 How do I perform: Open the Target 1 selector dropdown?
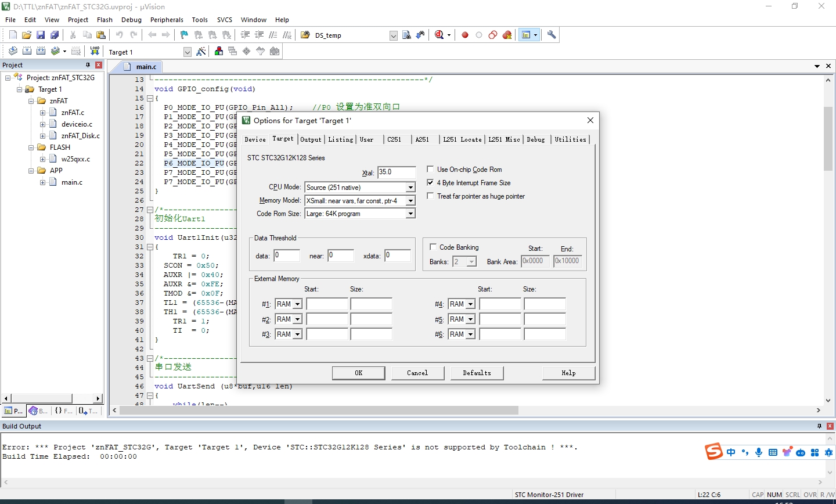point(188,52)
